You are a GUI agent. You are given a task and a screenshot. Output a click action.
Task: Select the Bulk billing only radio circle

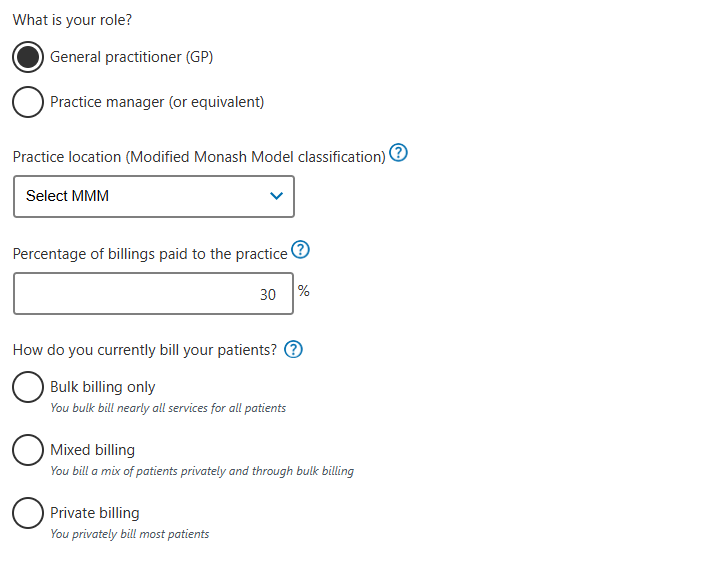[28, 387]
